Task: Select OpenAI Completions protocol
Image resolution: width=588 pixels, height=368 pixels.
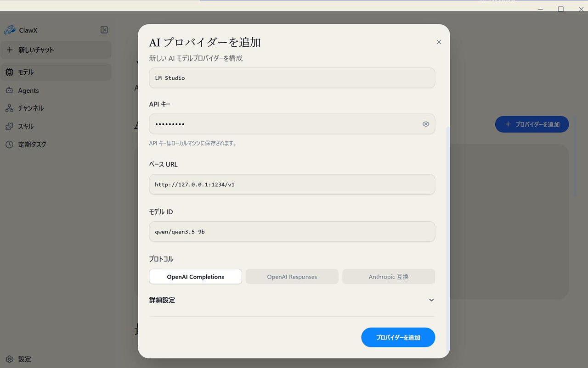Action: click(195, 277)
